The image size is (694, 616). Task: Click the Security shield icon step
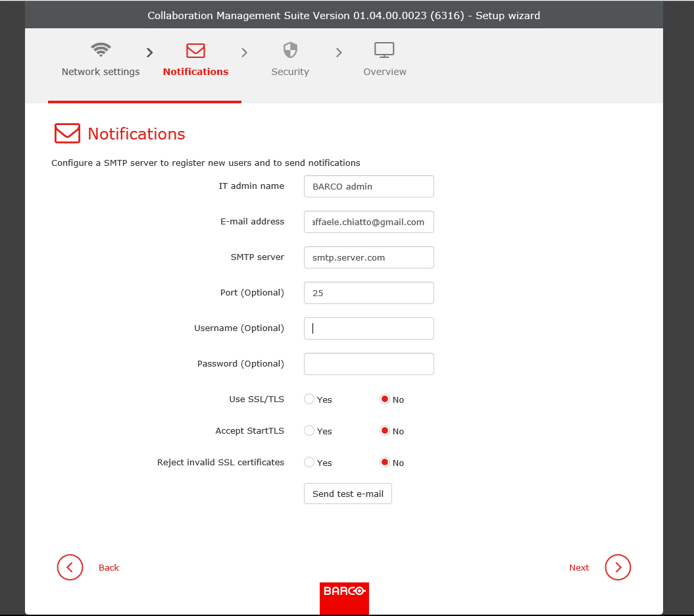(290, 50)
